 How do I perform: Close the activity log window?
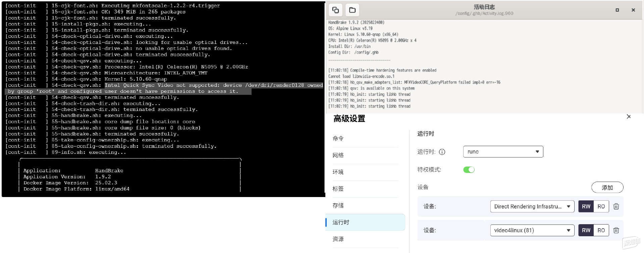point(633,10)
